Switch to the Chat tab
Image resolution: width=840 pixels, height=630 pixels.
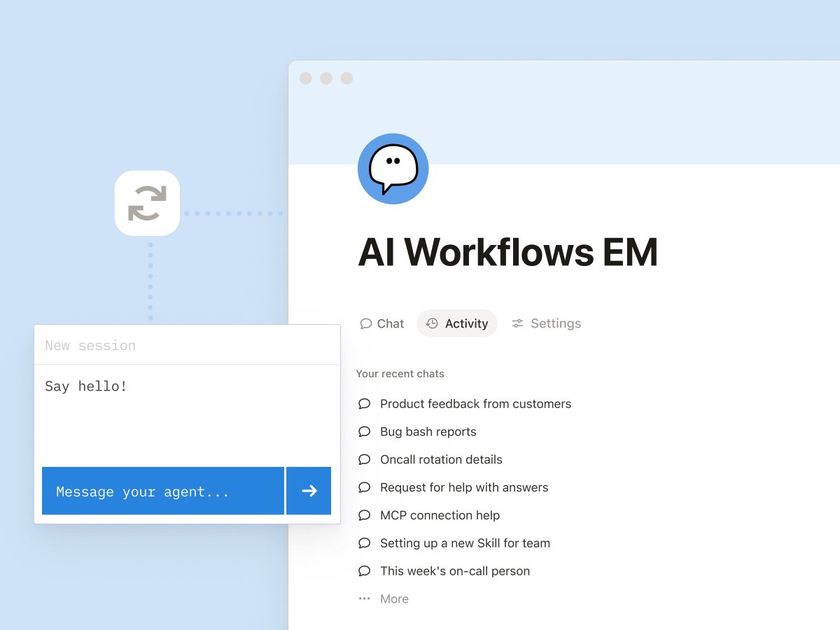point(382,323)
